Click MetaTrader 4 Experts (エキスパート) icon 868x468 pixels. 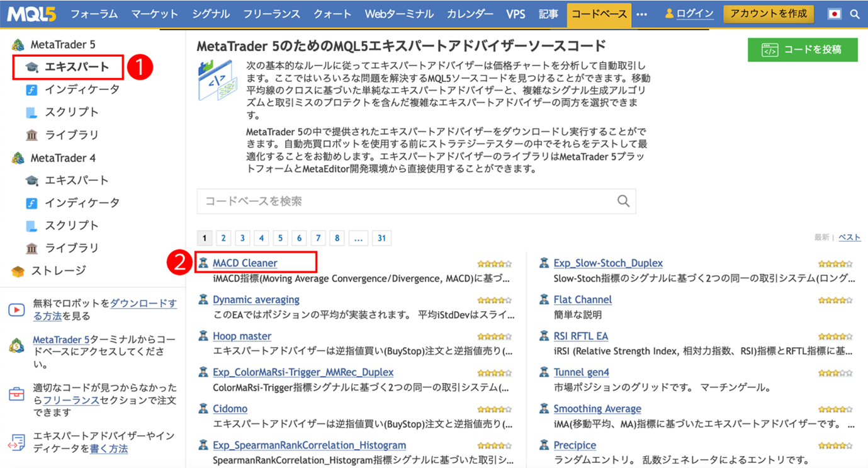pos(31,181)
